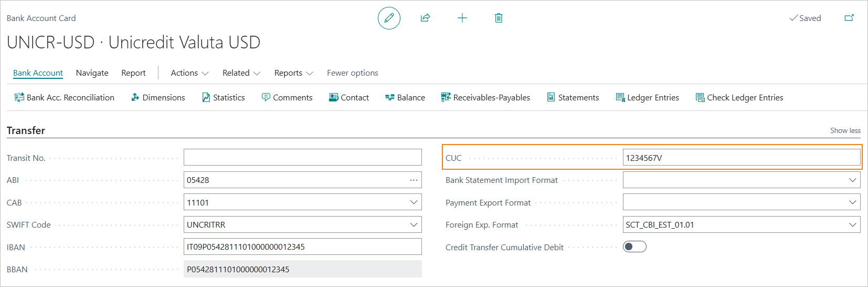The image size is (868, 287).
Task: Click the Contact card icon
Action: 333,97
